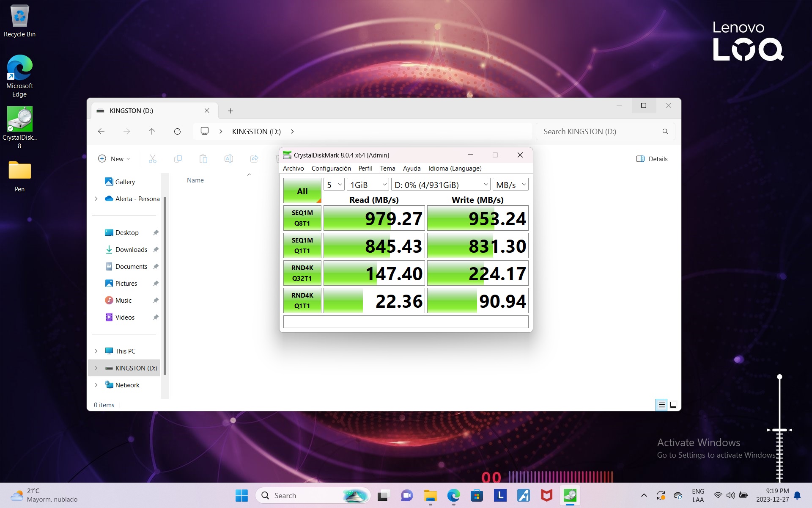This screenshot has height=508, width=812.
Task: Open the 1GiB test size dropdown
Action: 368,185
